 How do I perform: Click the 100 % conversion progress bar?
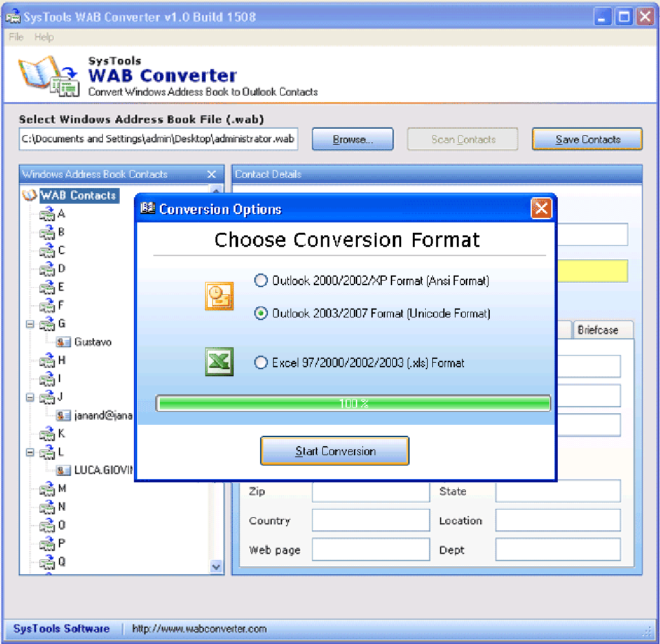click(353, 403)
